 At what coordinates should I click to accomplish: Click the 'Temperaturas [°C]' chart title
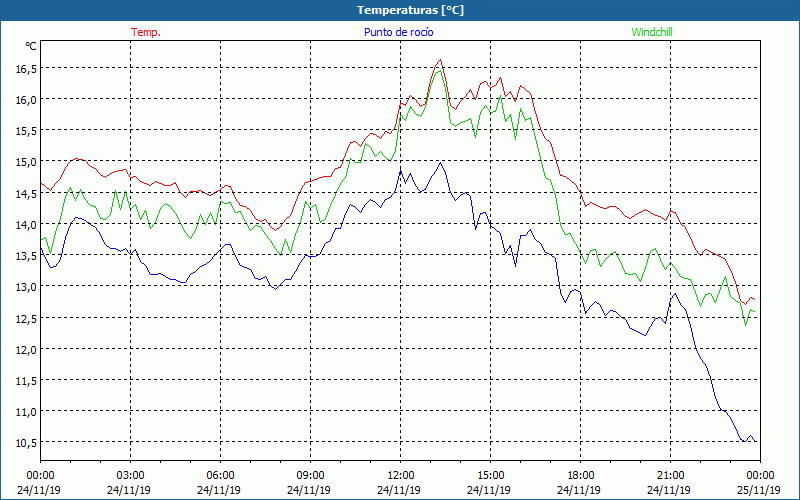coord(410,10)
